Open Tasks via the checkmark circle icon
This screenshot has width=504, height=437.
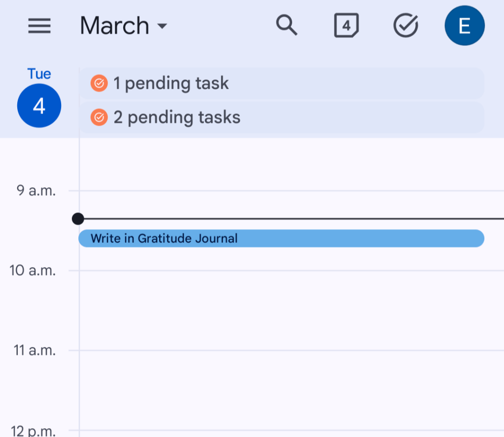(x=405, y=26)
